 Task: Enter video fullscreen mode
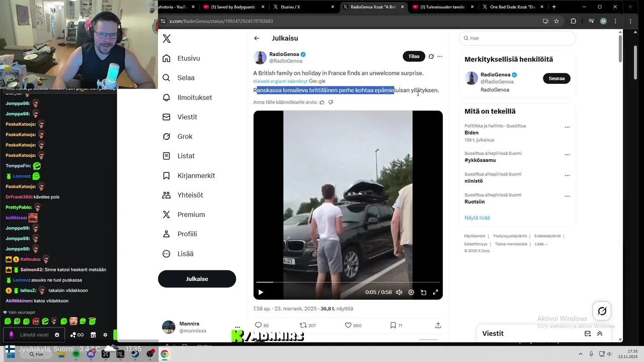(436, 292)
